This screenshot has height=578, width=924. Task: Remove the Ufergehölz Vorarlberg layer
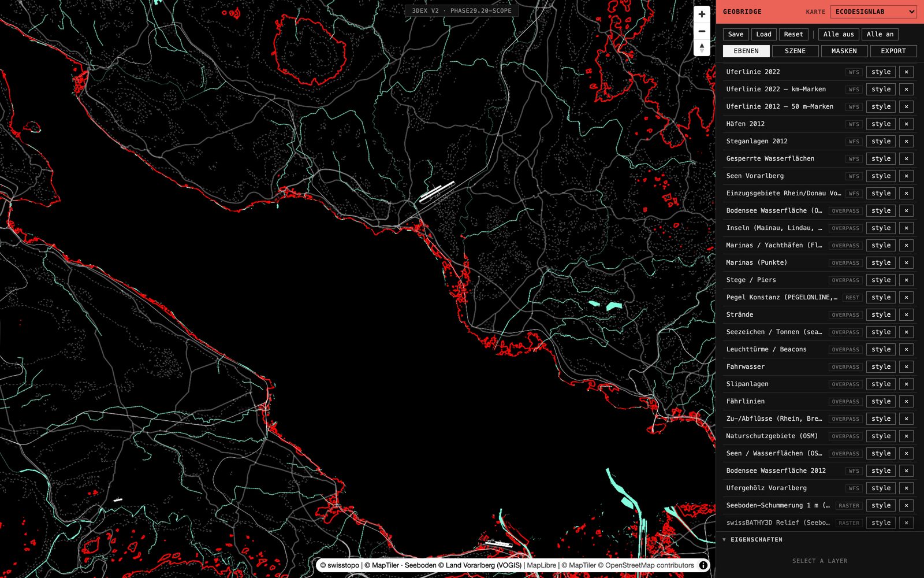click(x=906, y=488)
